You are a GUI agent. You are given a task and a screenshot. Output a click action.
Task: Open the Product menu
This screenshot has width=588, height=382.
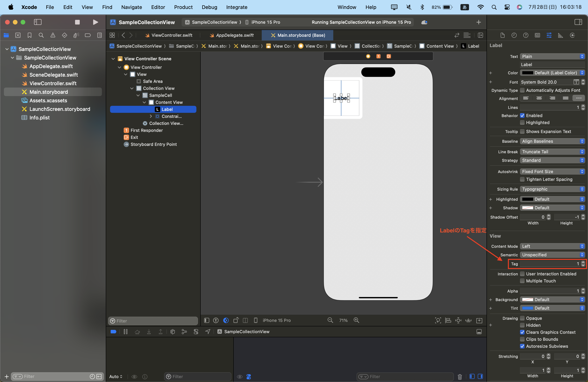183,7
